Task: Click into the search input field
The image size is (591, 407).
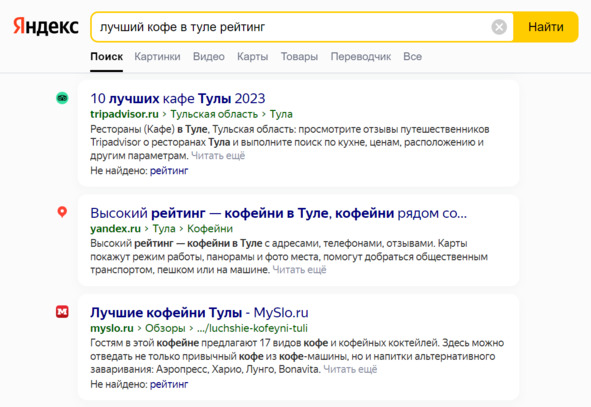Action: click(290, 27)
